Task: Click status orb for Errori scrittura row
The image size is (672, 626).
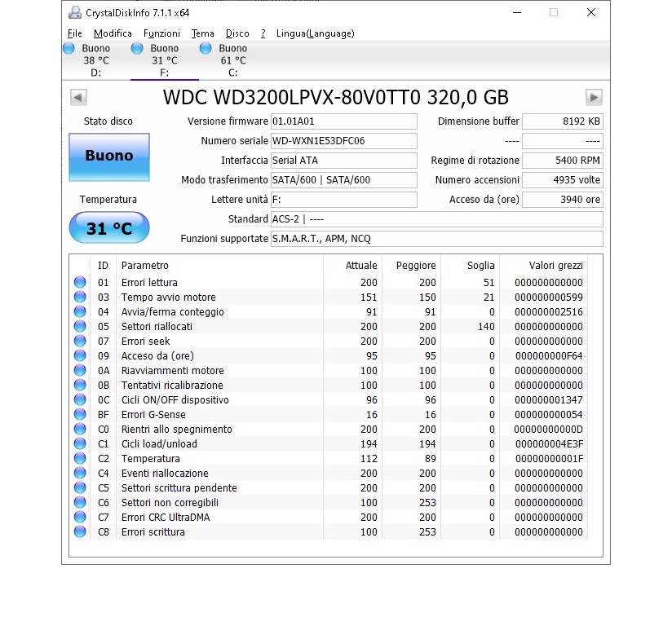Action: tap(80, 531)
